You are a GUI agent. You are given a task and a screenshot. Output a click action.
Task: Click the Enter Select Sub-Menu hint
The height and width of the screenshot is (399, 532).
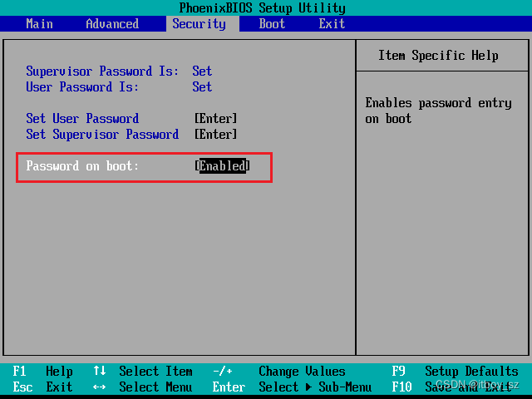pos(292,387)
